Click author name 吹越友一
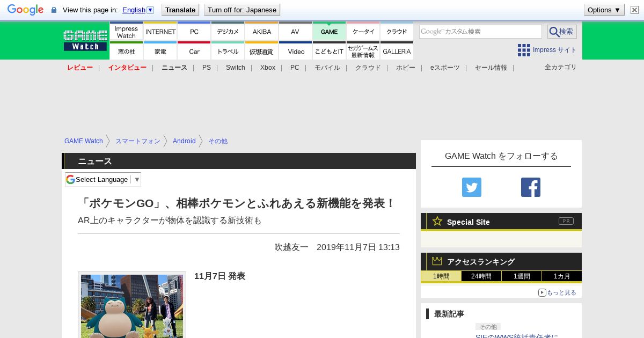The width and height of the screenshot is (644, 338). (x=291, y=247)
